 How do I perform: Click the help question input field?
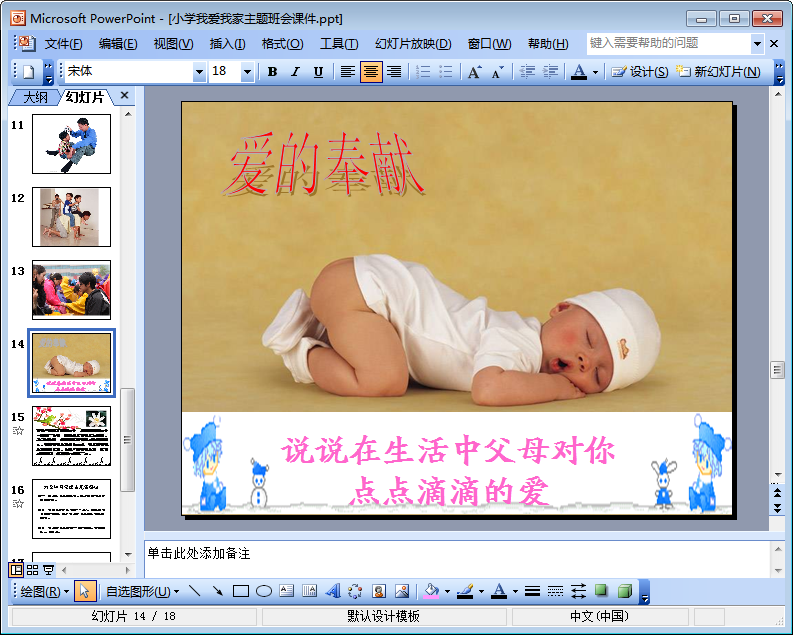pyautogui.click(x=669, y=43)
